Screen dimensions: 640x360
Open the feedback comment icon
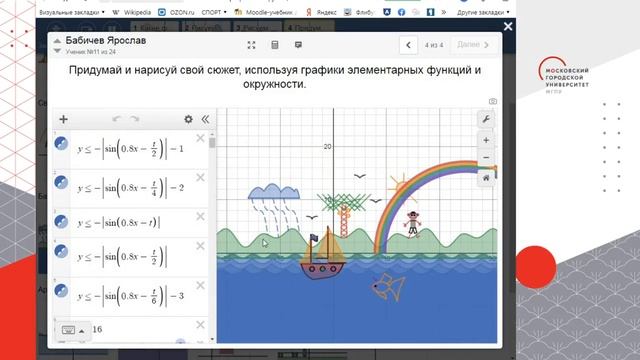coord(298,45)
